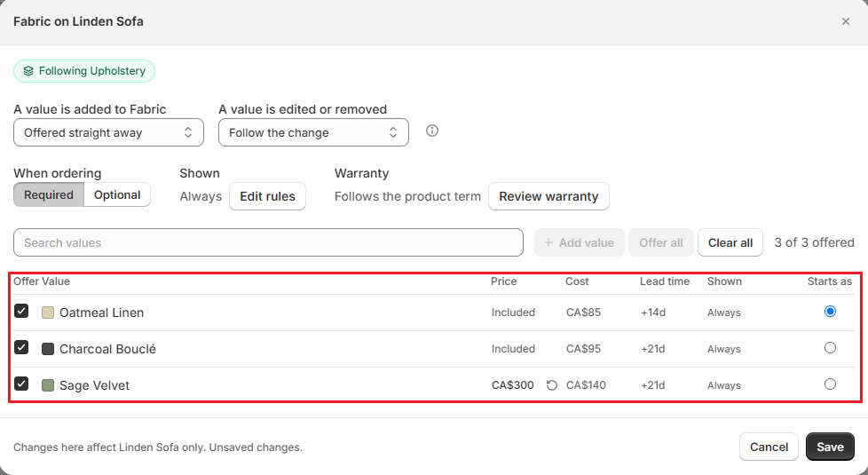Image resolution: width=868 pixels, height=475 pixels.
Task: Switch ordering to Required
Action: coord(49,194)
